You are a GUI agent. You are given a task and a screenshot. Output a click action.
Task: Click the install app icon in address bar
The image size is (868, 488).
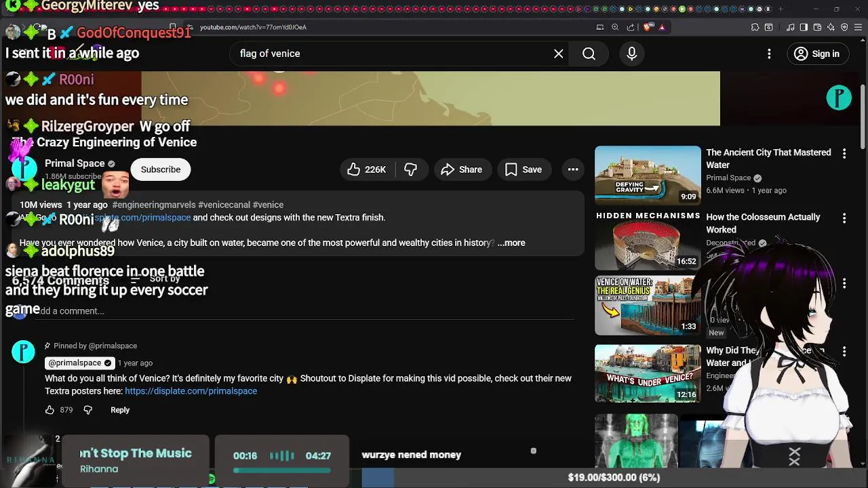[x=600, y=27]
